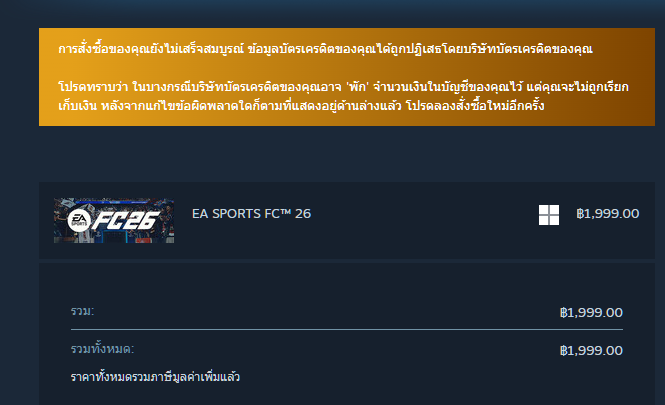The height and width of the screenshot is (405, 665).
Task: Click the ™ 26 end of game title
Action: pyautogui.click(x=296, y=214)
